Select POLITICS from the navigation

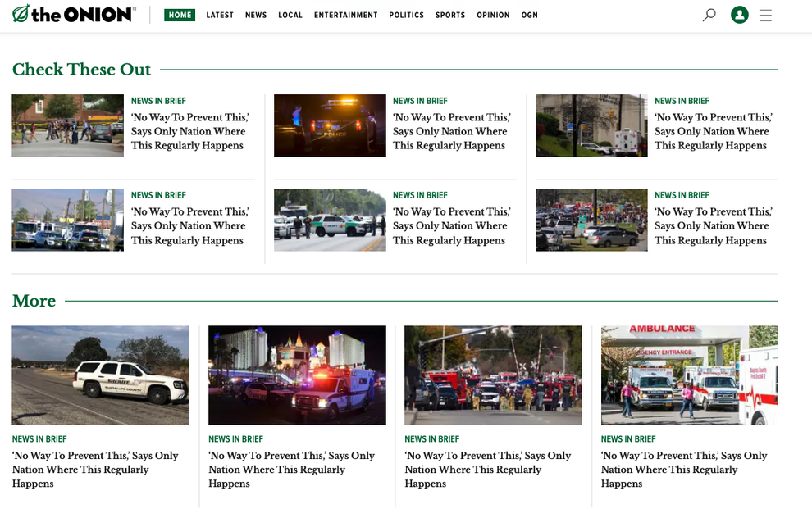(406, 14)
